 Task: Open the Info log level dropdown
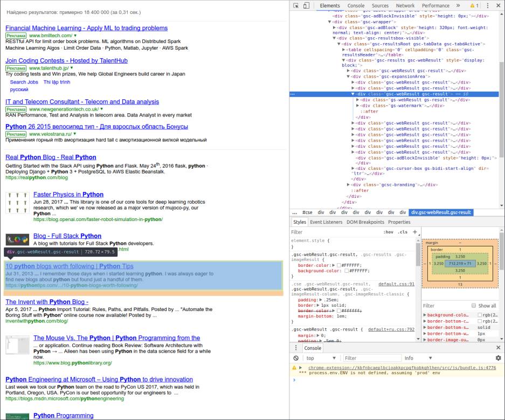pos(418,358)
